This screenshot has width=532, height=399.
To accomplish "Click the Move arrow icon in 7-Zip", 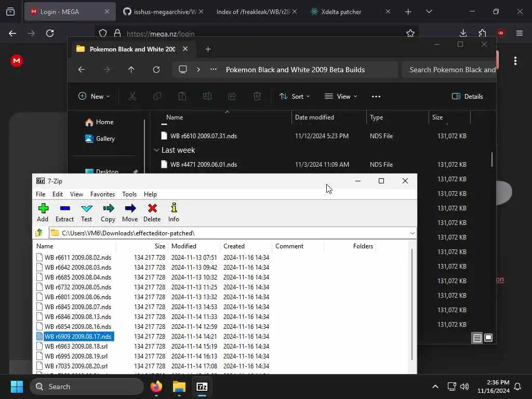I will (130, 212).
